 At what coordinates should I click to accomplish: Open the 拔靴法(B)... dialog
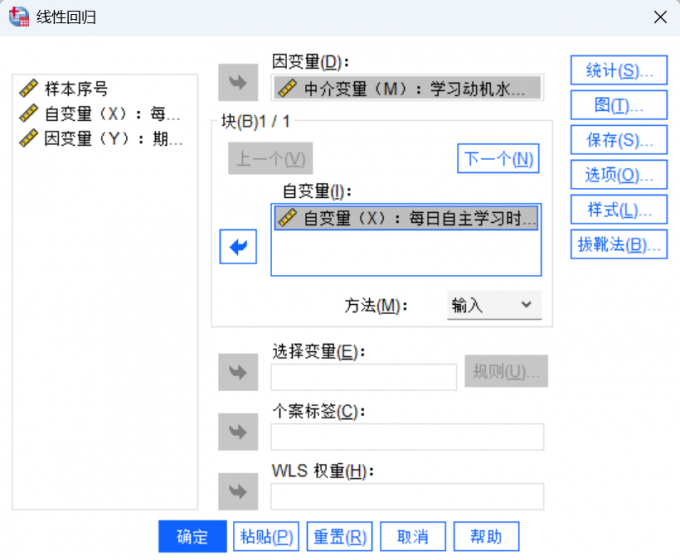point(618,244)
